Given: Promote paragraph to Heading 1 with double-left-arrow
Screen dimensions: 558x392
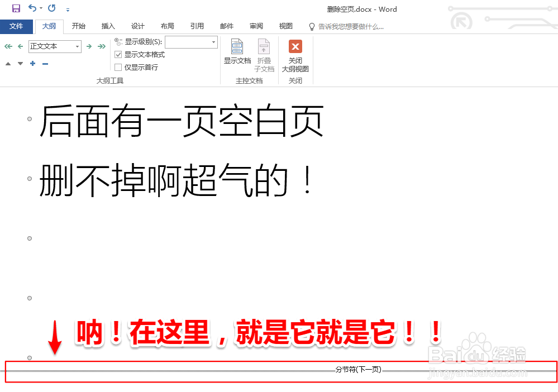Looking at the screenshot, I should 7,46.
